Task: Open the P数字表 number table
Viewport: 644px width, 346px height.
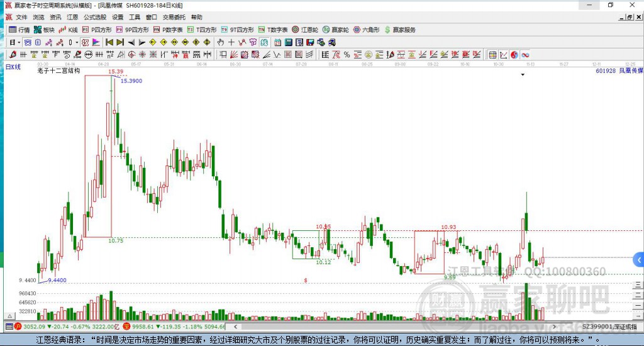Action: (x=168, y=30)
